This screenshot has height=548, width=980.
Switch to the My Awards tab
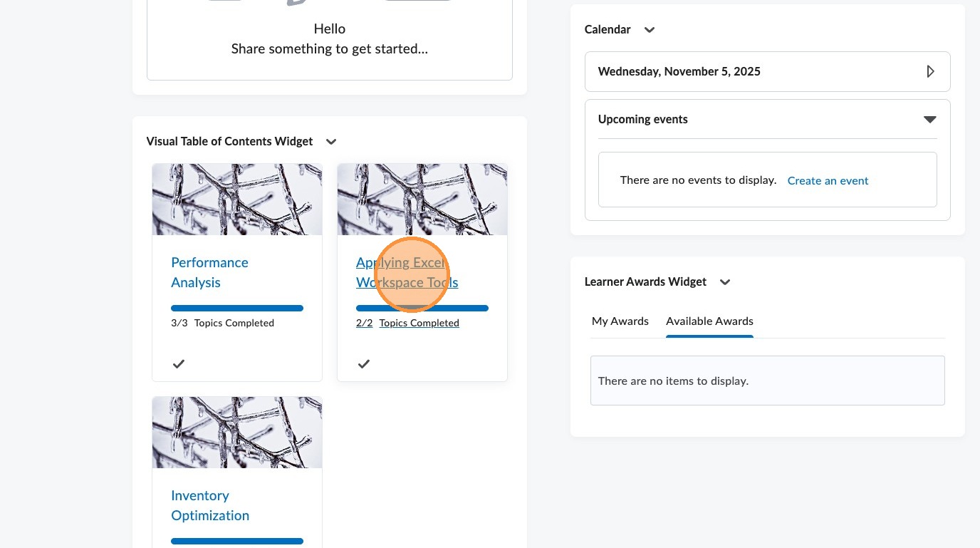pyautogui.click(x=620, y=321)
